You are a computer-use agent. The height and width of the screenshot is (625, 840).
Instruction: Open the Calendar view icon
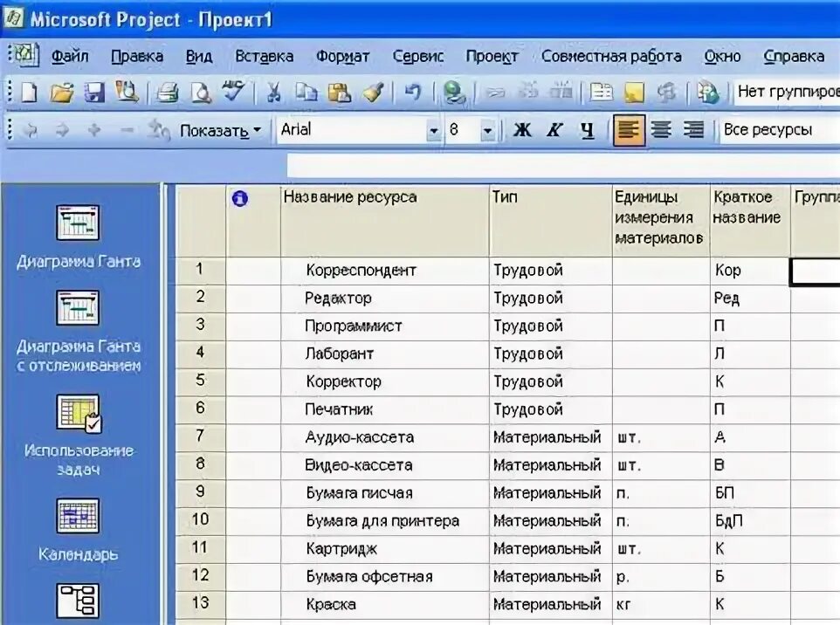click(x=79, y=516)
